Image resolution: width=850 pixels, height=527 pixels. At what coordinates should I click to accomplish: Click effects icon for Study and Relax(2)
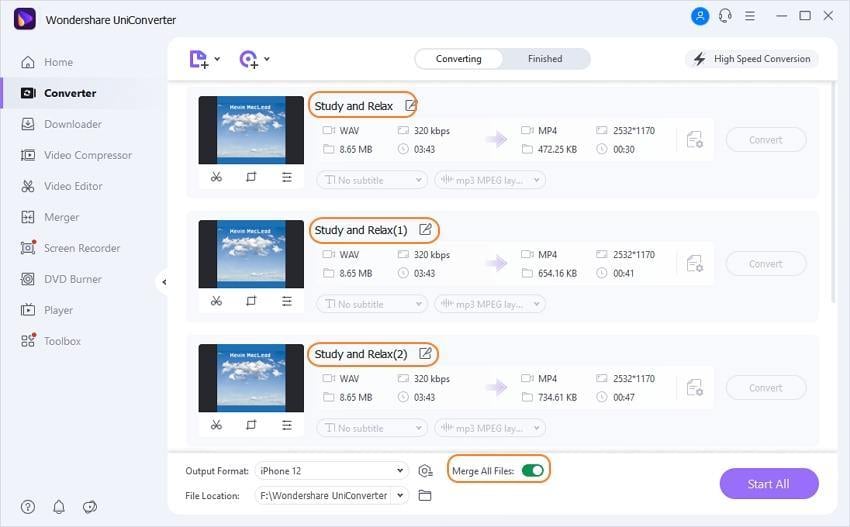point(287,425)
